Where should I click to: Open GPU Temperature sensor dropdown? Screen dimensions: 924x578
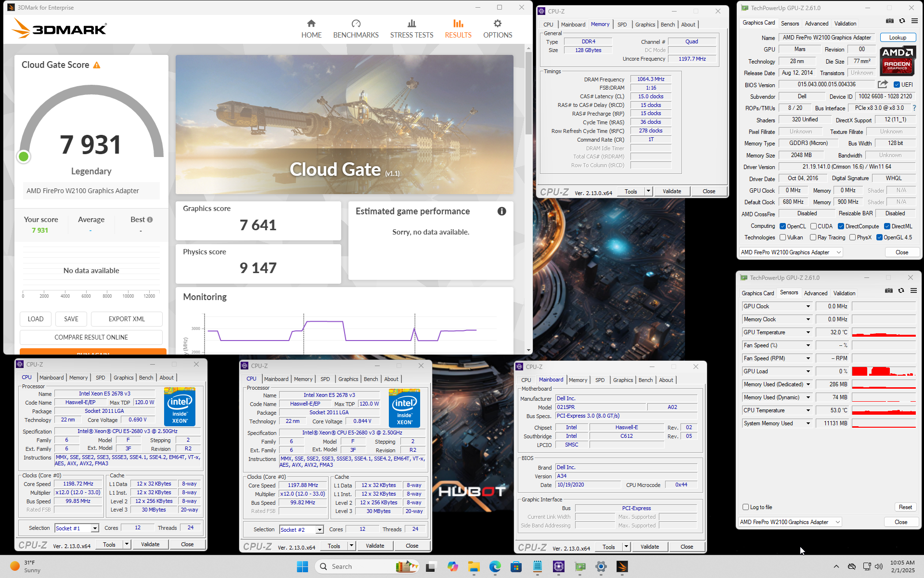click(808, 332)
